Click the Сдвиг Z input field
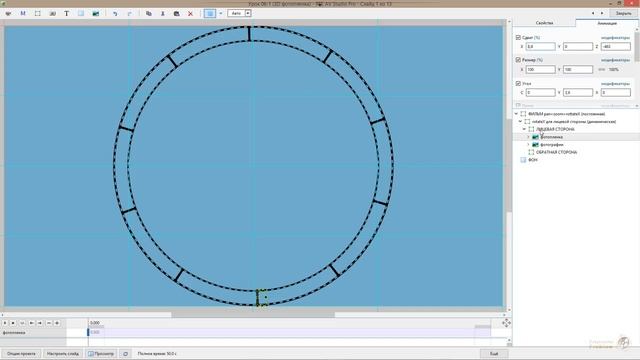 (616, 47)
